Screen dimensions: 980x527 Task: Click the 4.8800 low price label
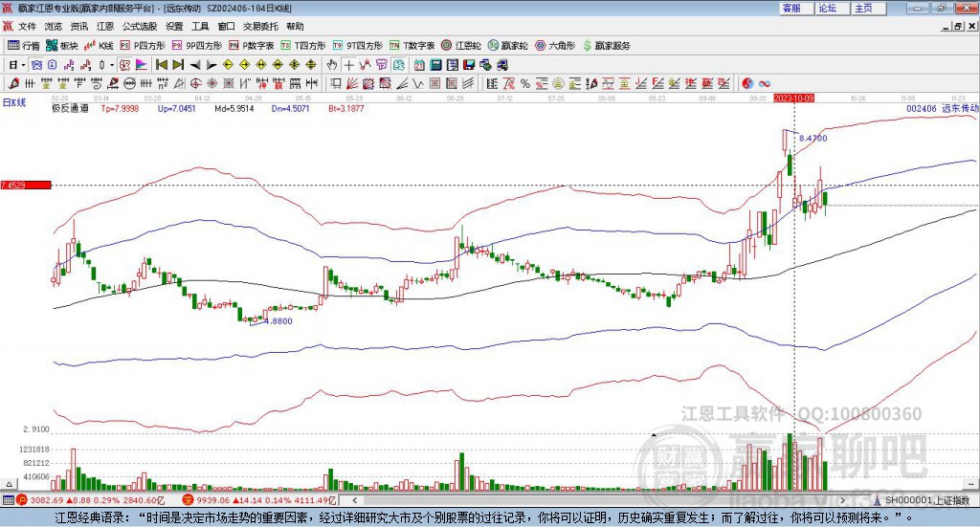pos(278,321)
